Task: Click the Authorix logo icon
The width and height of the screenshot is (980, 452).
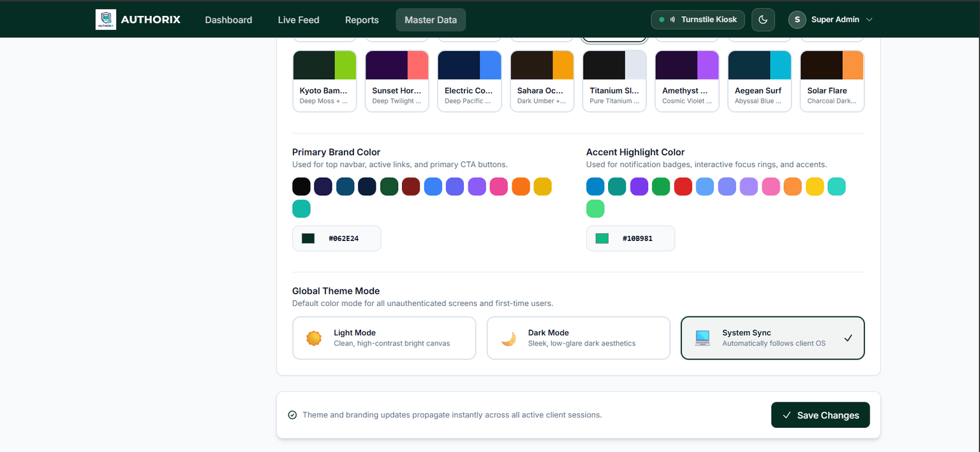Action: 106,19
